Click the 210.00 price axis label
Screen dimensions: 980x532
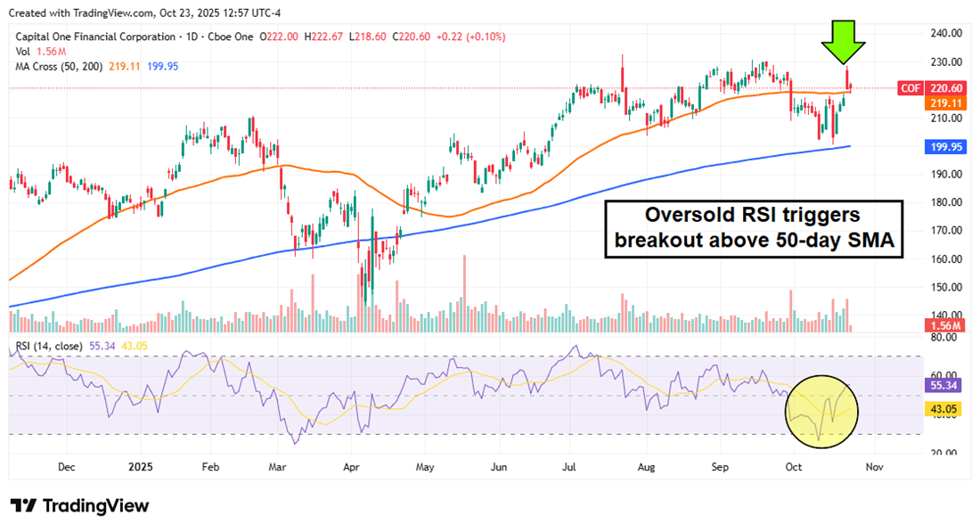(946, 119)
